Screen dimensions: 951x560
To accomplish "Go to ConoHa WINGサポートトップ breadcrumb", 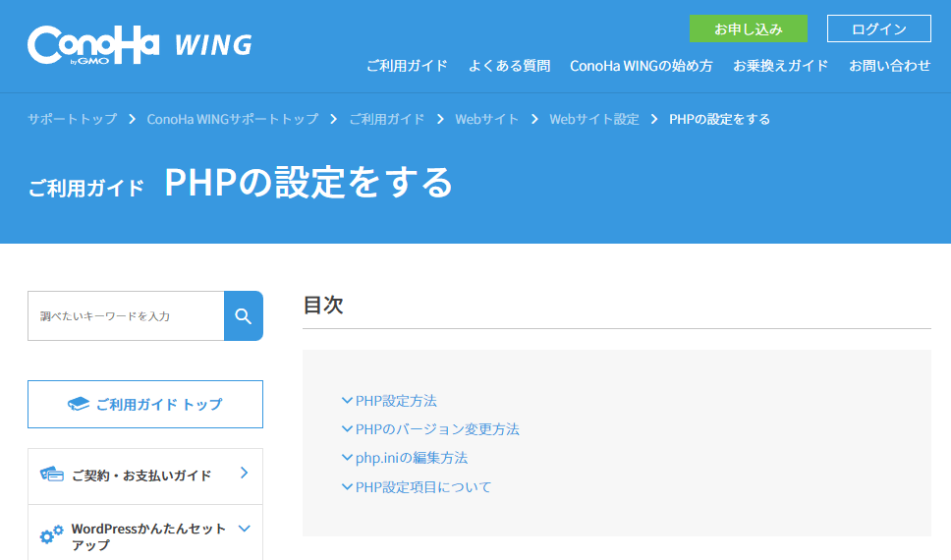I will point(232,119).
